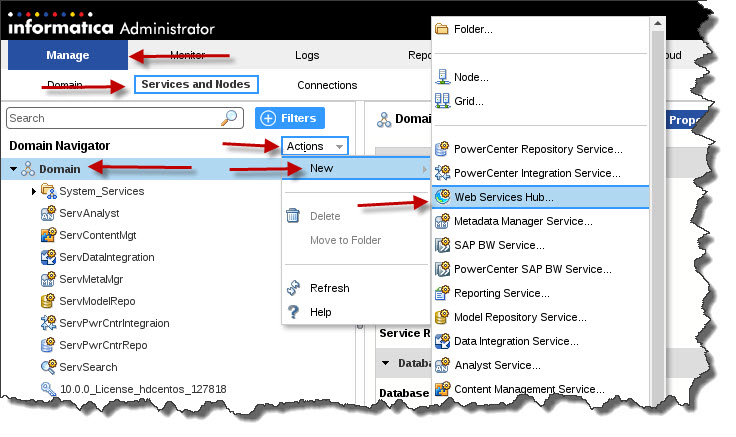
Task: Click the Metadata Manager Service icon
Action: [x=442, y=221]
